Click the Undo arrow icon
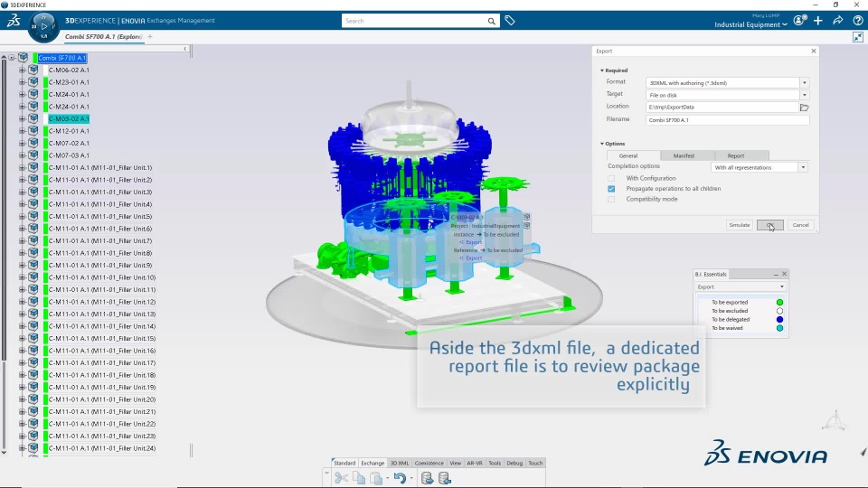This screenshot has height=488, width=868. (x=400, y=478)
